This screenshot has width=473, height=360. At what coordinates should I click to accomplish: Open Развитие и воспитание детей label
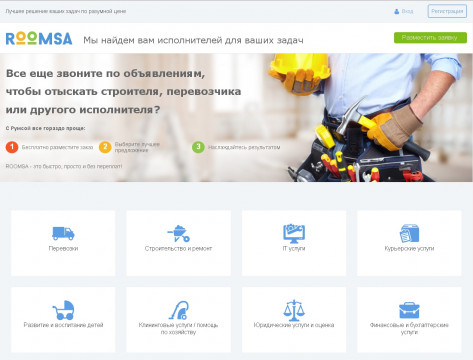(x=63, y=325)
